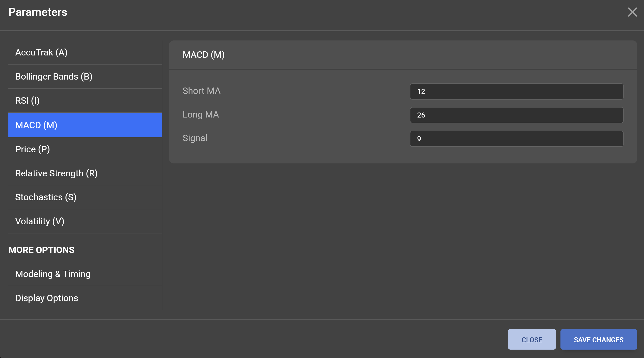The image size is (644, 358).
Task: Choose Stochastics (S) from the list
Action: pos(85,197)
